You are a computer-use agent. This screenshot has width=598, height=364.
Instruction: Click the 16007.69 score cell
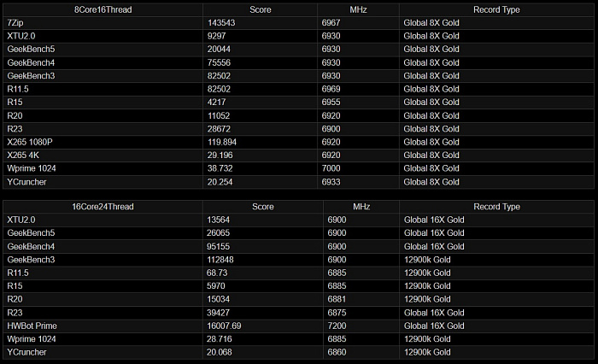click(224, 326)
